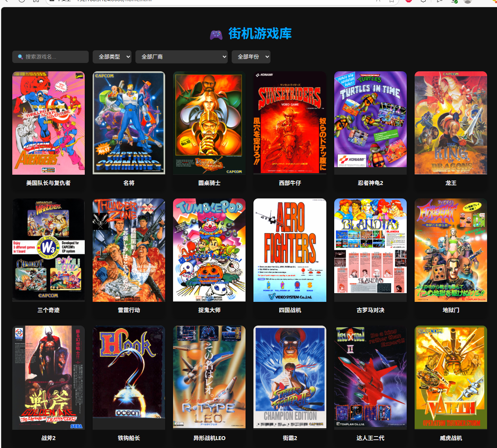Select the 战斧2 title label
The image size is (497, 448).
click(x=48, y=438)
